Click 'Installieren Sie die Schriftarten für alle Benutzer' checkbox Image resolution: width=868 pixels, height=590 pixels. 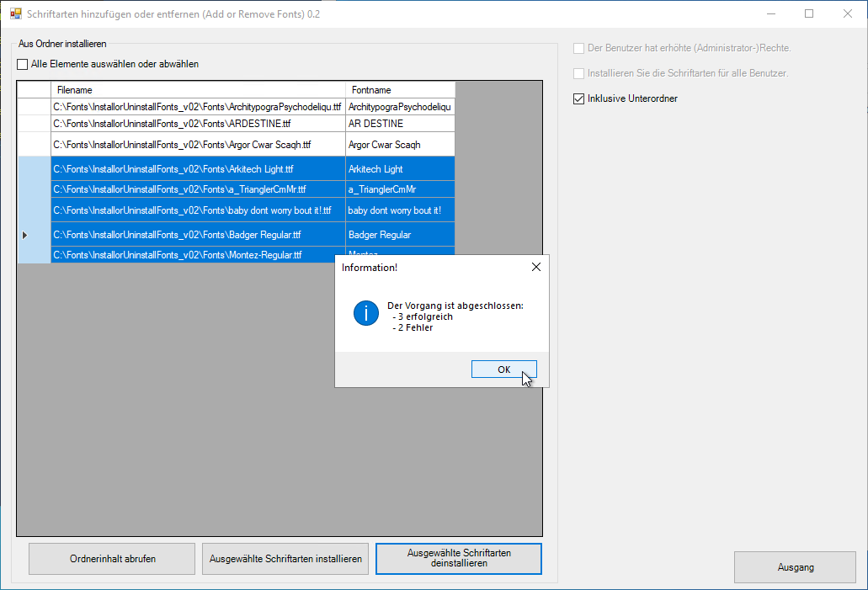[x=578, y=73]
